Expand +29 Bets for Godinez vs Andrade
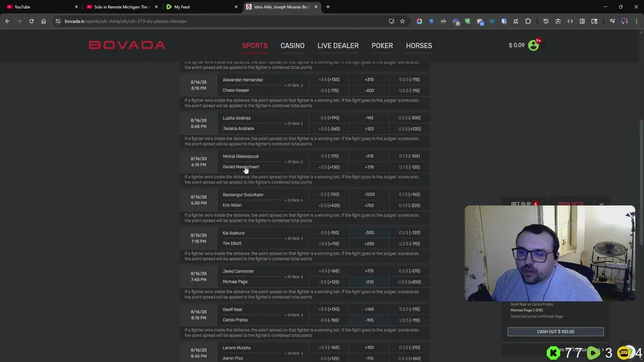Viewport: 644px width, 362px height. pos(294,124)
